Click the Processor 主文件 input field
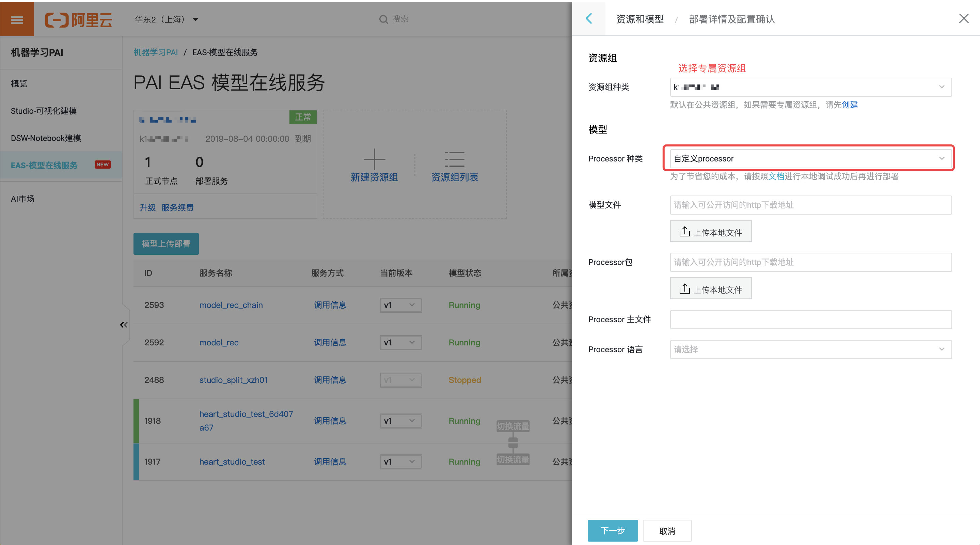980x545 pixels. click(811, 319)
